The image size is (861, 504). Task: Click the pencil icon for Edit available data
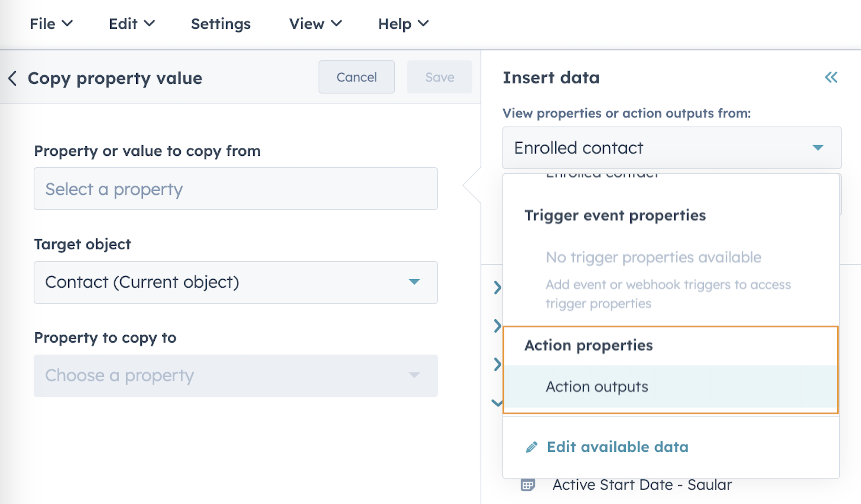tap(531, 447)
